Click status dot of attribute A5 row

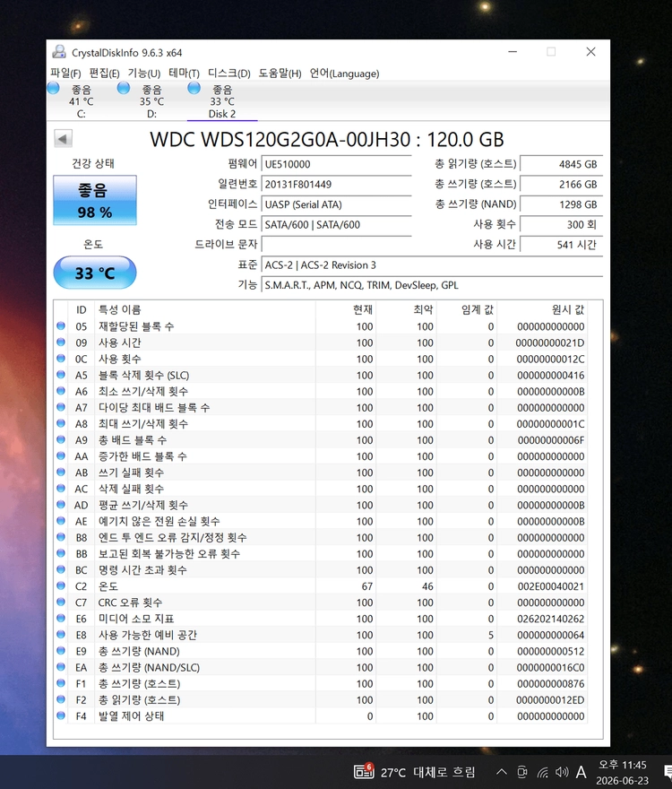coord(61,375)
